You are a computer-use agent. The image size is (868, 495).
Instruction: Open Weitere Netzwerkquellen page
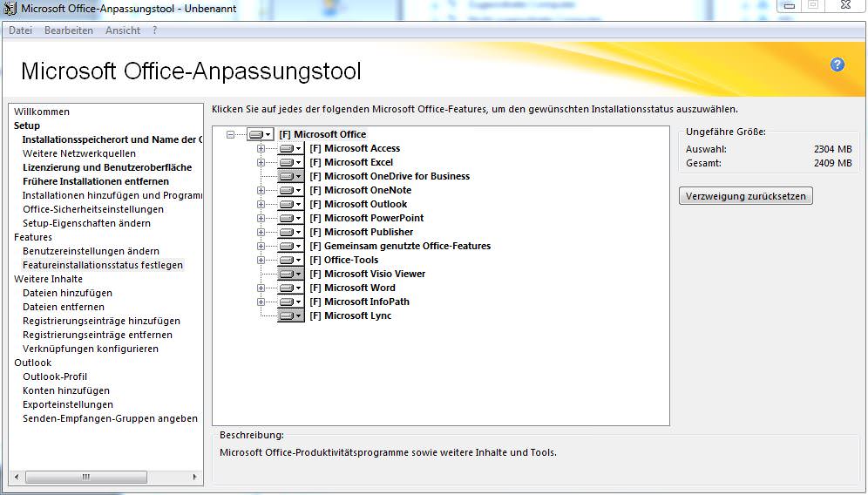(79, 153)
